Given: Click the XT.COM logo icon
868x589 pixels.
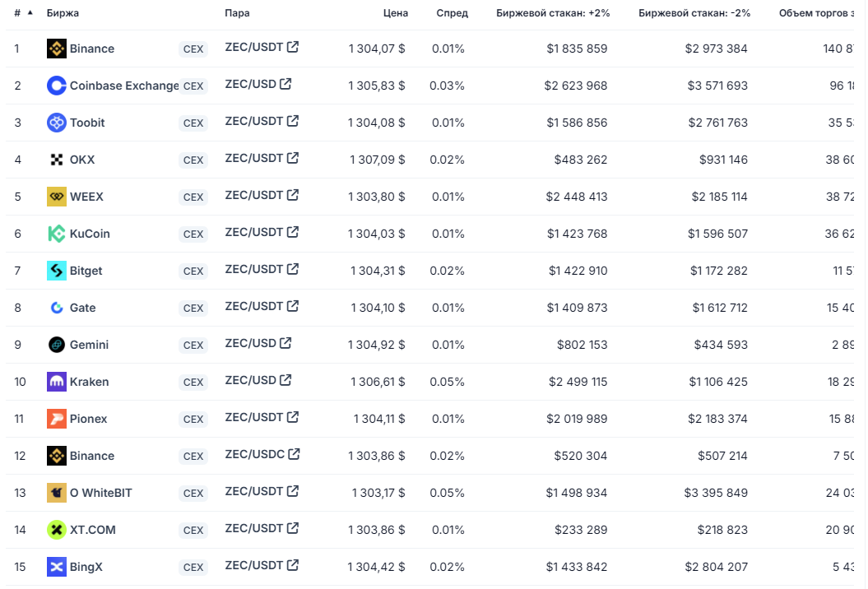Looking at the screenshot, I should (57, 530).
